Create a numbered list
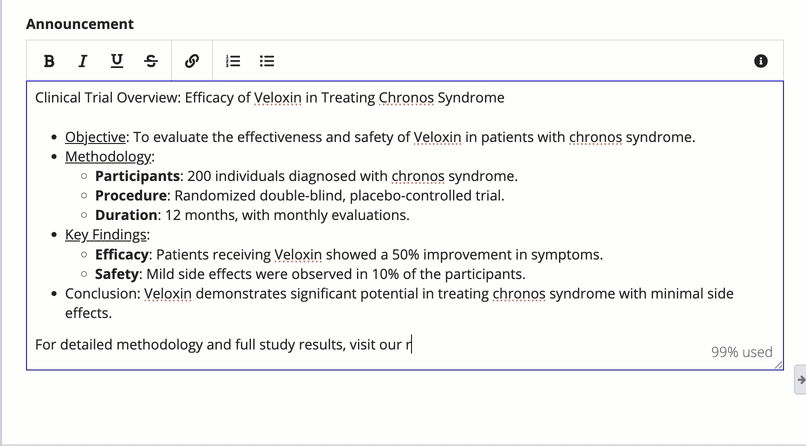 point(233,61)
